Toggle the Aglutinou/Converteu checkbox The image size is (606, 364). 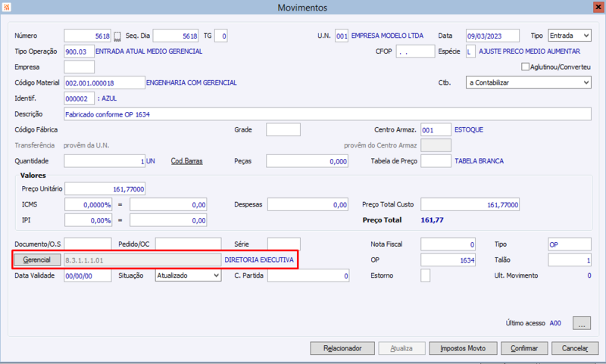point(525,67)
